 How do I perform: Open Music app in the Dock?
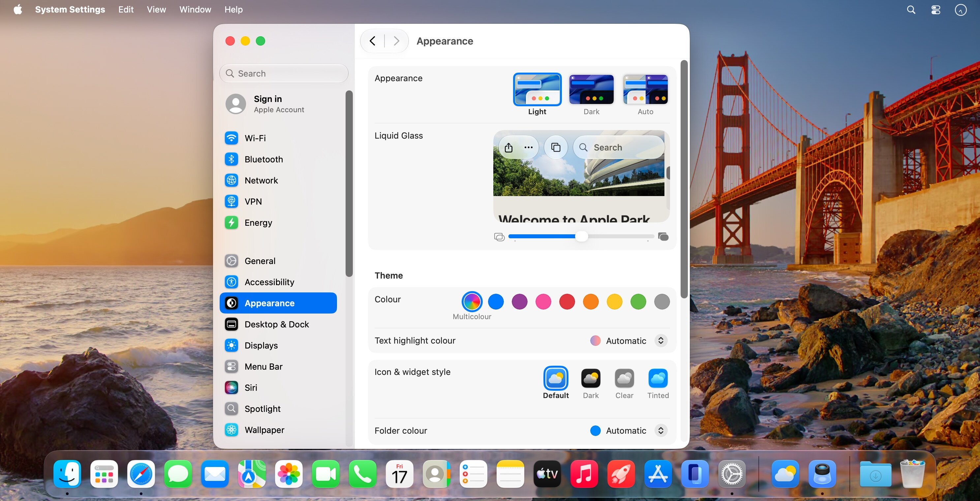click(x=584, y=474)
